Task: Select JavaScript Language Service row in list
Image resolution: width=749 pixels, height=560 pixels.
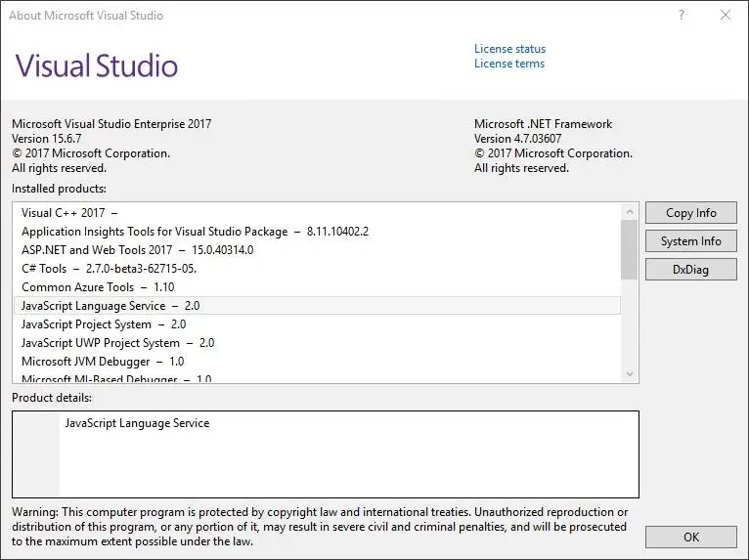Action: click(x=317, y=306)
